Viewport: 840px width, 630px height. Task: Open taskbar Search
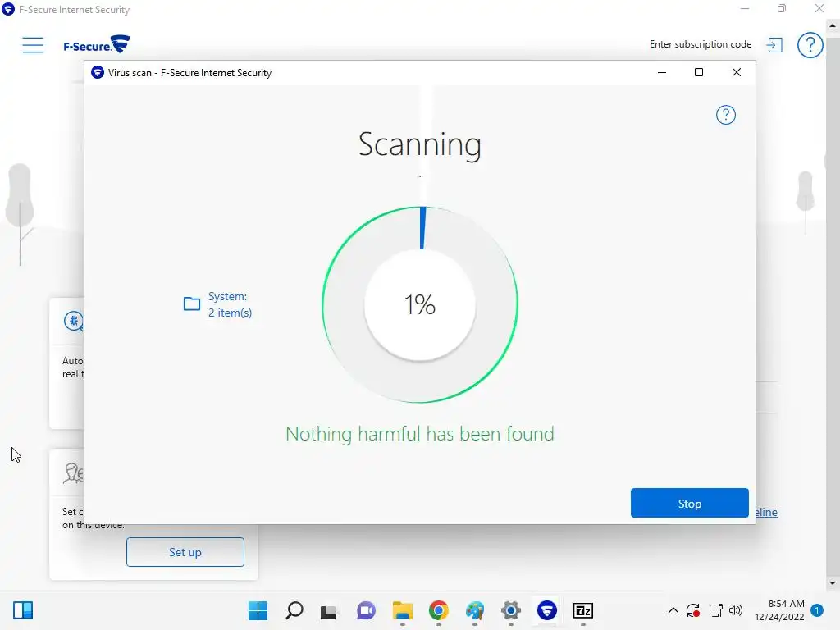[294, 610]
